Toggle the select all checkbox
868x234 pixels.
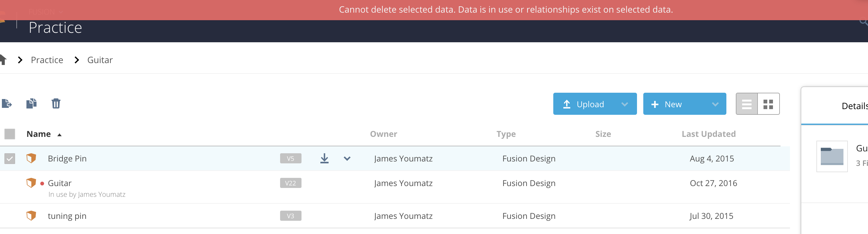click(x=10, y=134)
